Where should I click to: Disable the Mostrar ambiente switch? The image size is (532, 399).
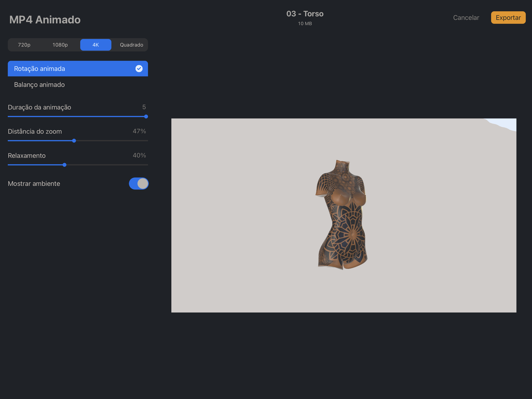point(139,184)
